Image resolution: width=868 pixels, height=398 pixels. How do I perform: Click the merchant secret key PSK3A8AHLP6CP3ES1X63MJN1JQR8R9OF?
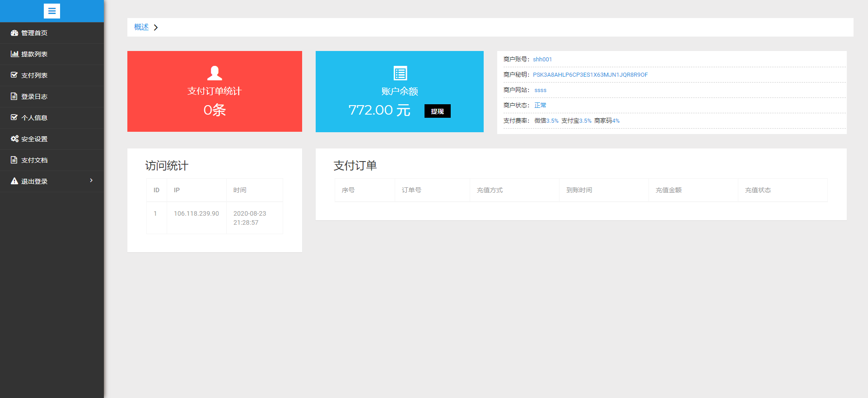pyautogui.click(x=590, y=74)
